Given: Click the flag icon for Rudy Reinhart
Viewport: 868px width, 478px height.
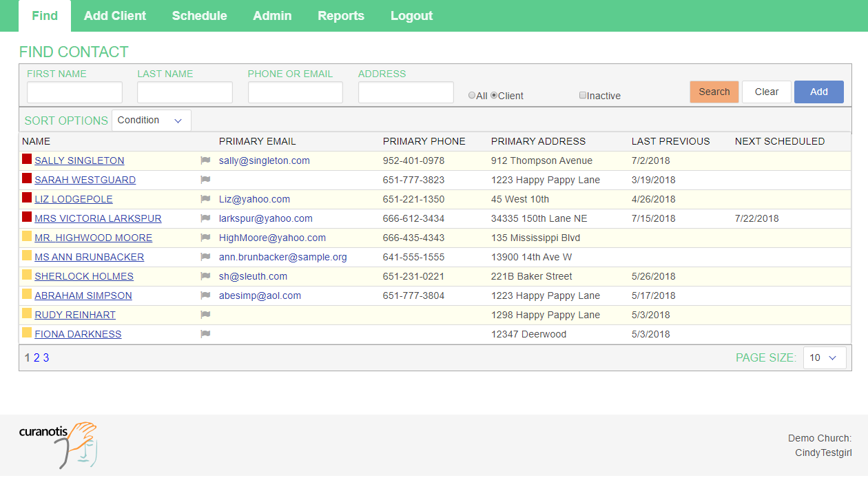Looking at the screenshot, I should 205,315.
